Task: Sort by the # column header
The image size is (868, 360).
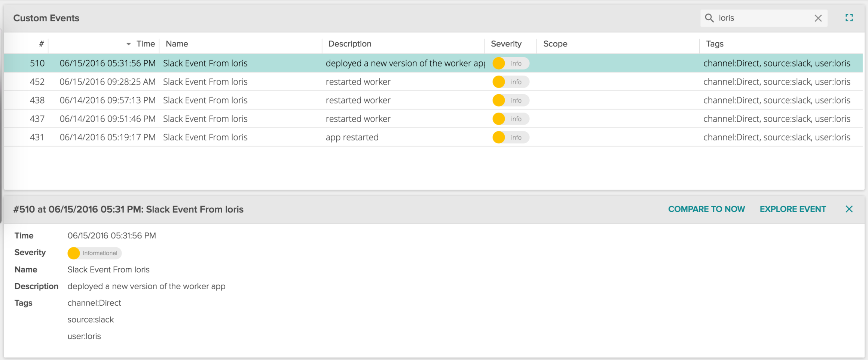Action: coord(41,44)
